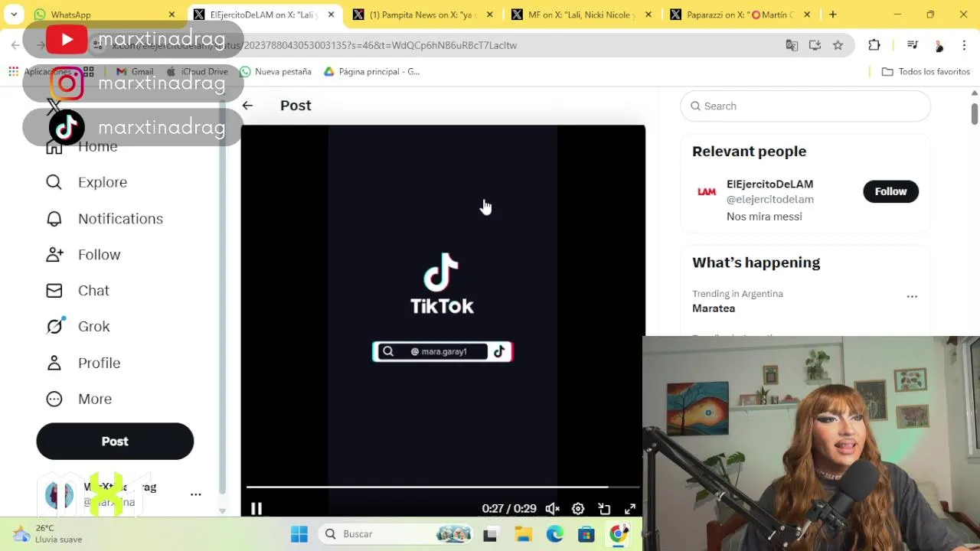Image resolution: width=980 pixels, height=551 pixels.
Task: Click the Explore magnifier icon
Action: (54, 182)
